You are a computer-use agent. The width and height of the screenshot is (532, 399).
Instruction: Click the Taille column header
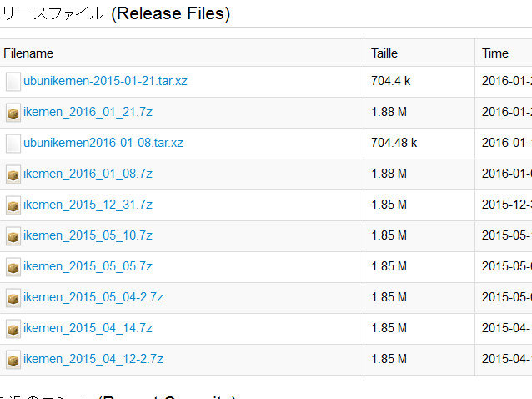point(384,53)
